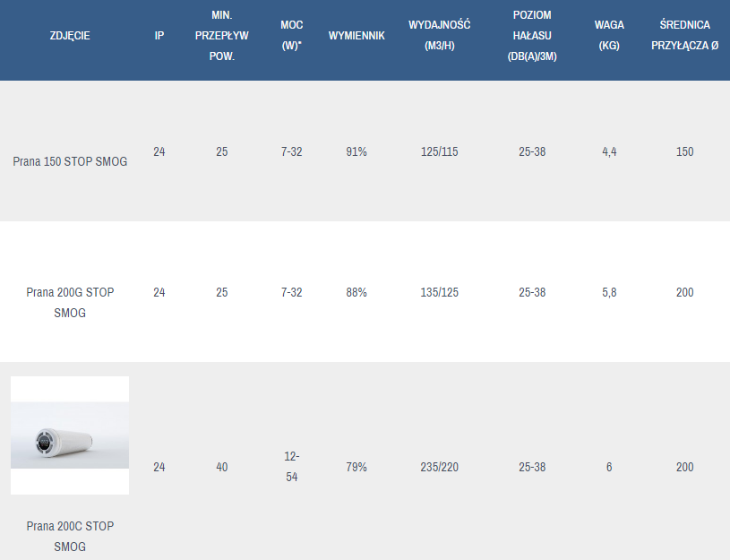Select the 125/115 capacity value
Viewport: 730px width, 560px height.
(x=440, y=151)
